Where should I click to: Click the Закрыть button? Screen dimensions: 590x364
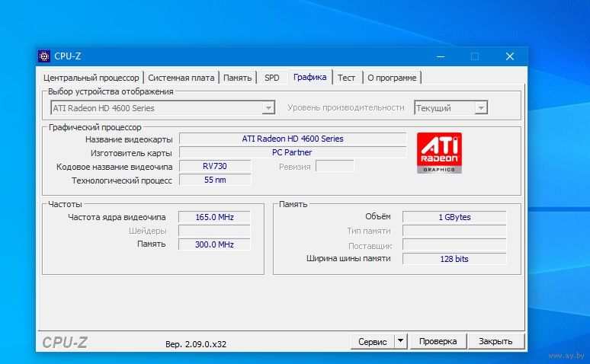[x=495, y=341]
